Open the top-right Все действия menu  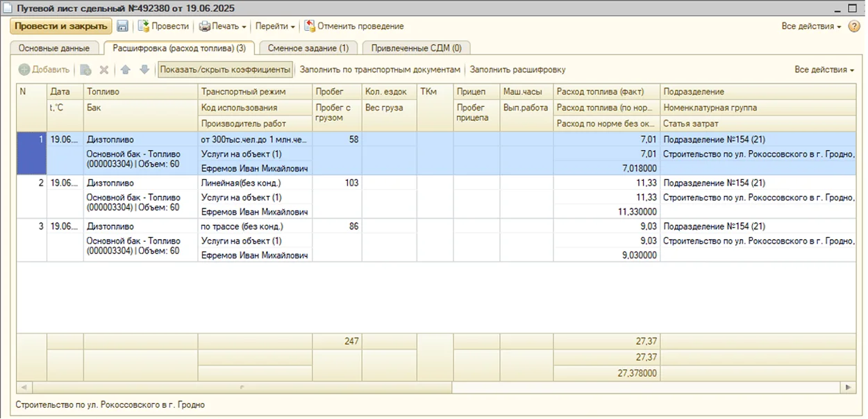point(811,26)
